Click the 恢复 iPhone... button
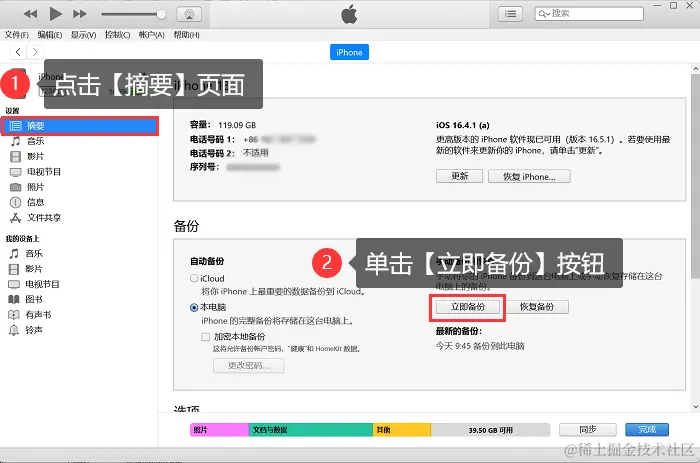 (529, 176)
